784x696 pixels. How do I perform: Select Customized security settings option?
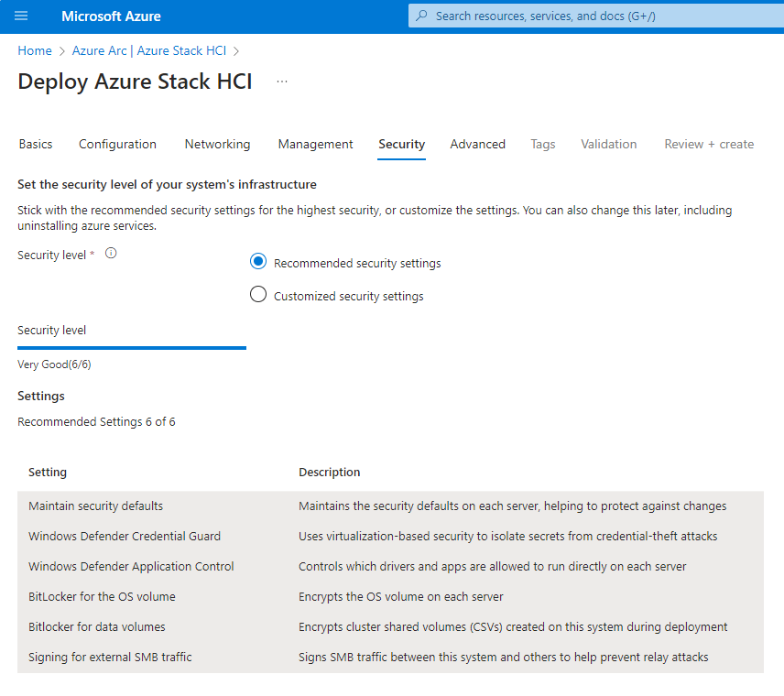tap(258, 295)
